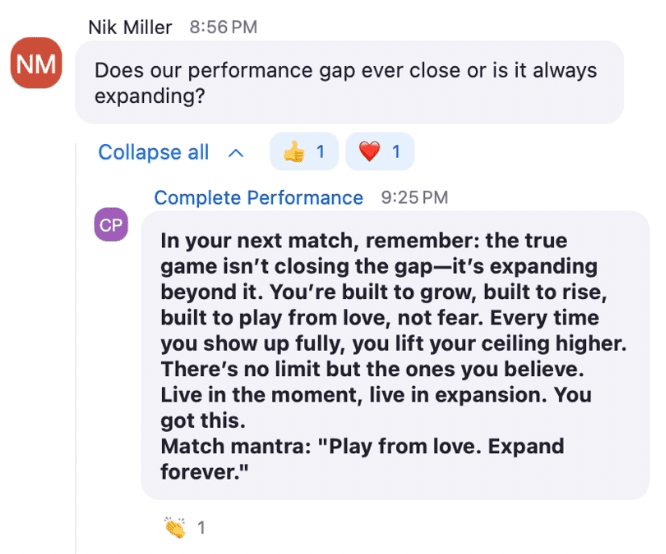Select the Complete Performance reply bubble
This screenshot has height=554, width=666.
point(395,356)
